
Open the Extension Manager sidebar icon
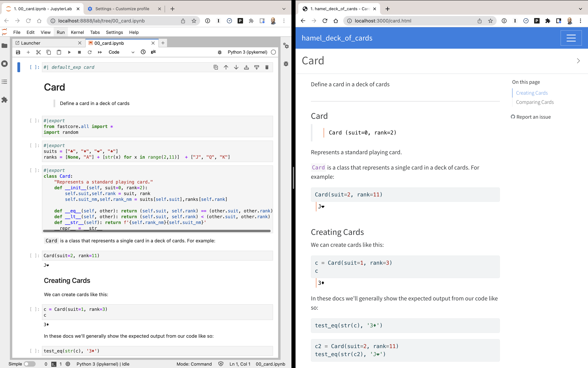[x=5, y=100]
